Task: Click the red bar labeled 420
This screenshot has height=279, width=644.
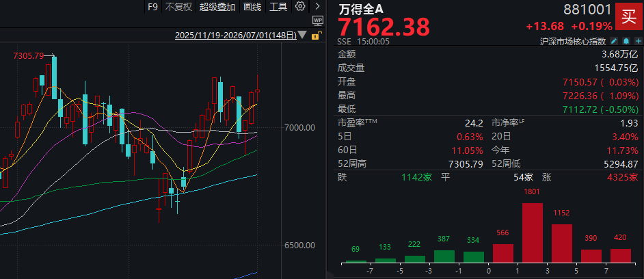Action: [x=621, y=256]
